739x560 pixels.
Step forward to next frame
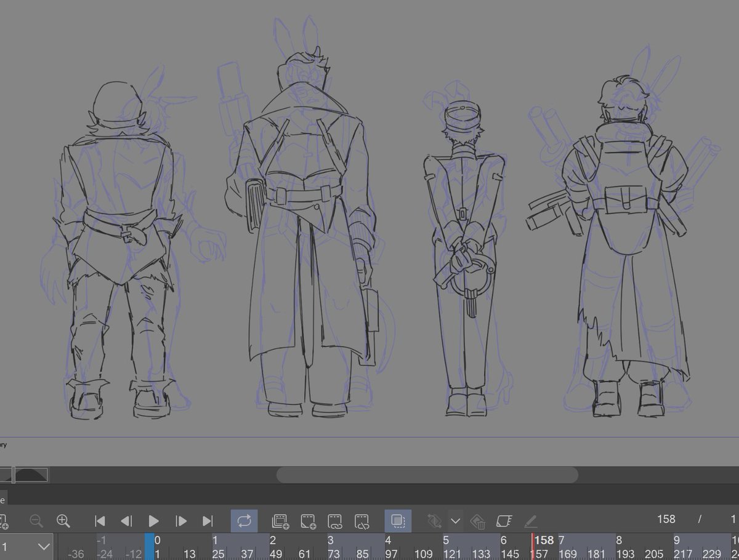(x=181, y=521)
